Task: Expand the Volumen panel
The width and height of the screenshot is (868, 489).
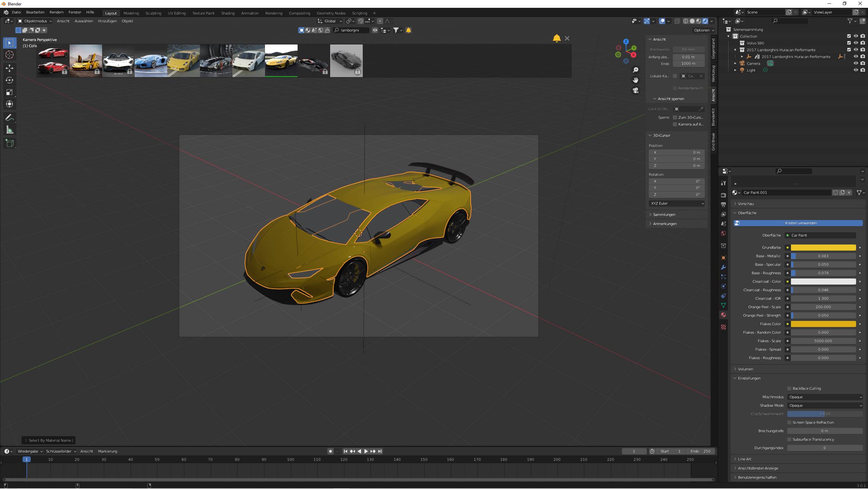Action: point(745,369)
